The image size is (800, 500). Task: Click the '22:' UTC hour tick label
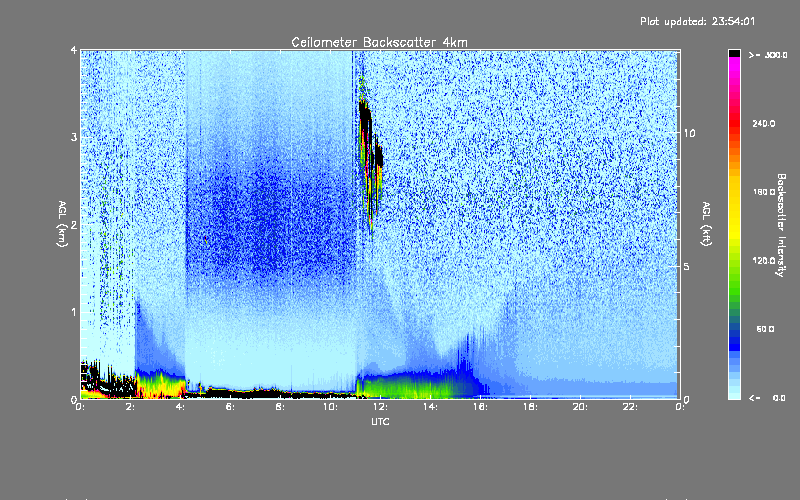631,407
